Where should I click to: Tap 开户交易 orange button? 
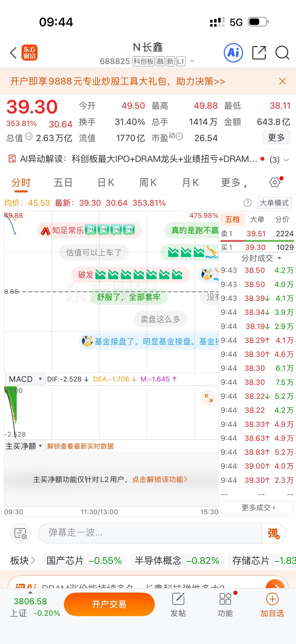coord(109,604)
